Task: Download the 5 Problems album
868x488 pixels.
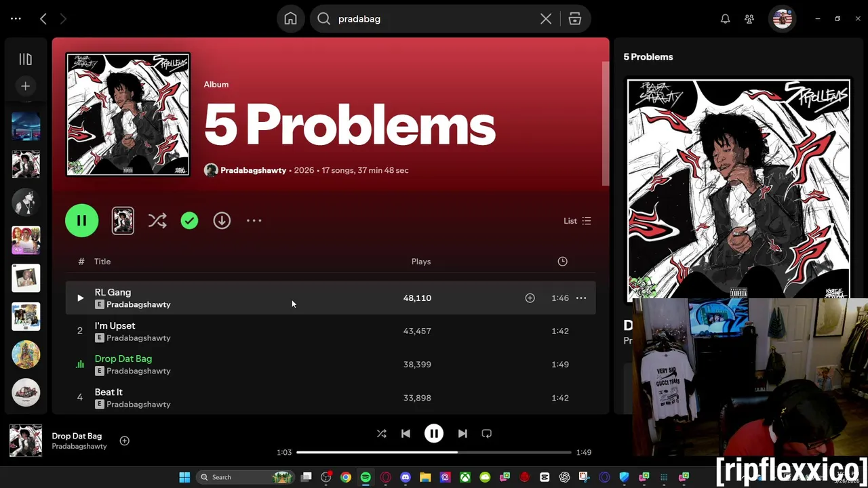Action: (222, 220)
